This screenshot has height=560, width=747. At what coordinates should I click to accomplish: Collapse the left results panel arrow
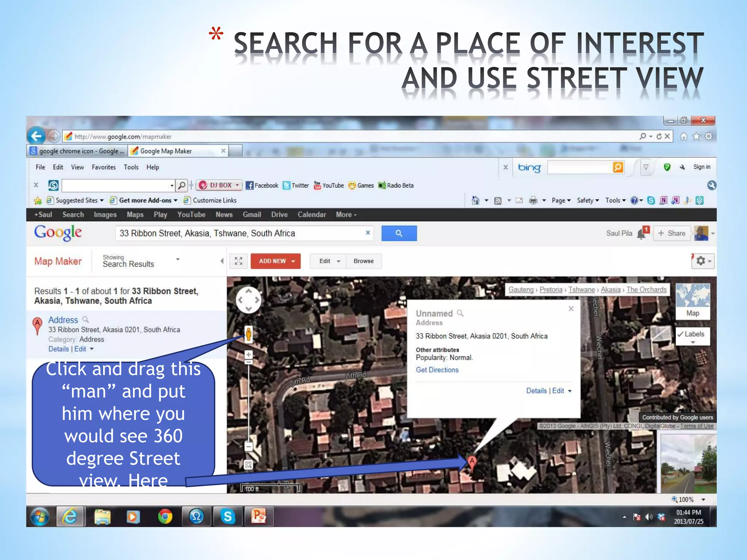(222, 261)
